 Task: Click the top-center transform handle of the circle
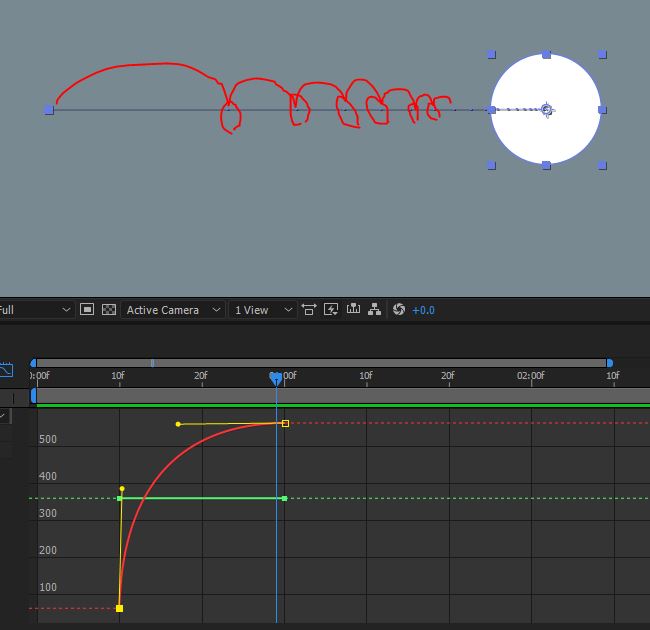[546, 55]
